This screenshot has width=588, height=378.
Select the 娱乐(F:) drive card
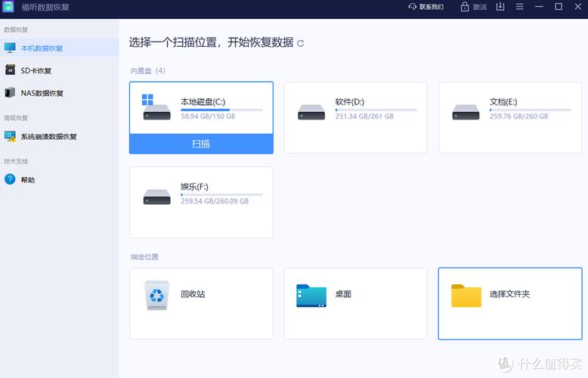pos(201,202)
